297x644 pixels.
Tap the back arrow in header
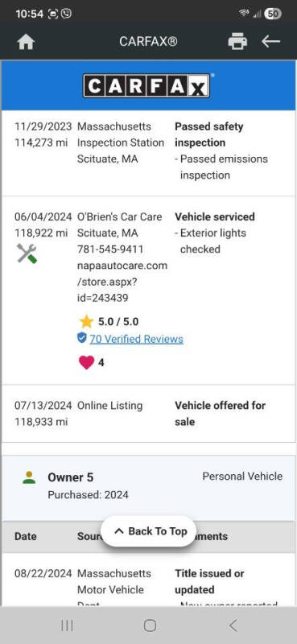[x=270, y=41]
